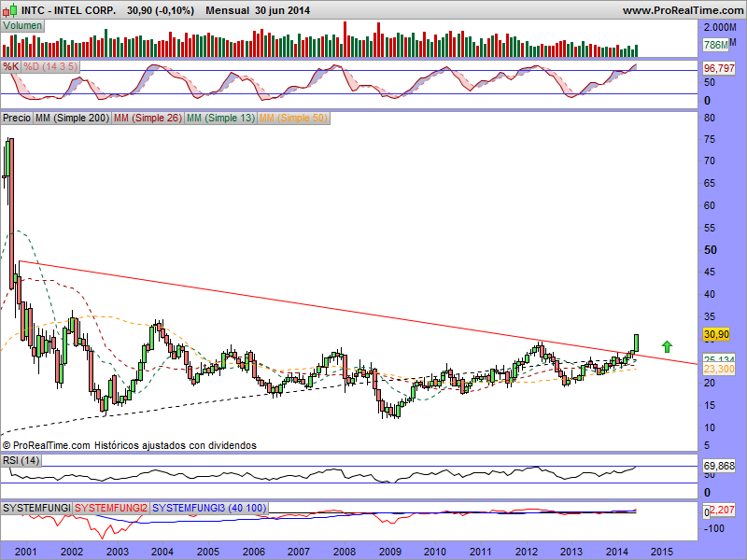
Task: Select year 2013 on the time axis
Action: (571, 552)
